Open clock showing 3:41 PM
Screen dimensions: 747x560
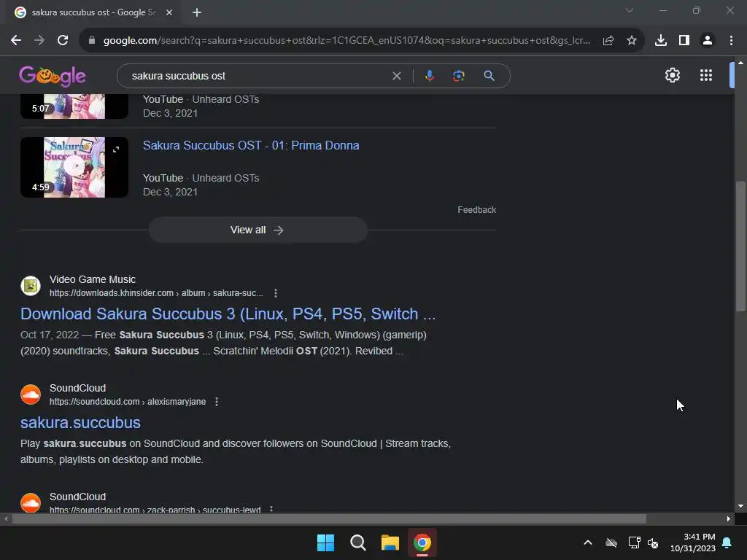693,542
